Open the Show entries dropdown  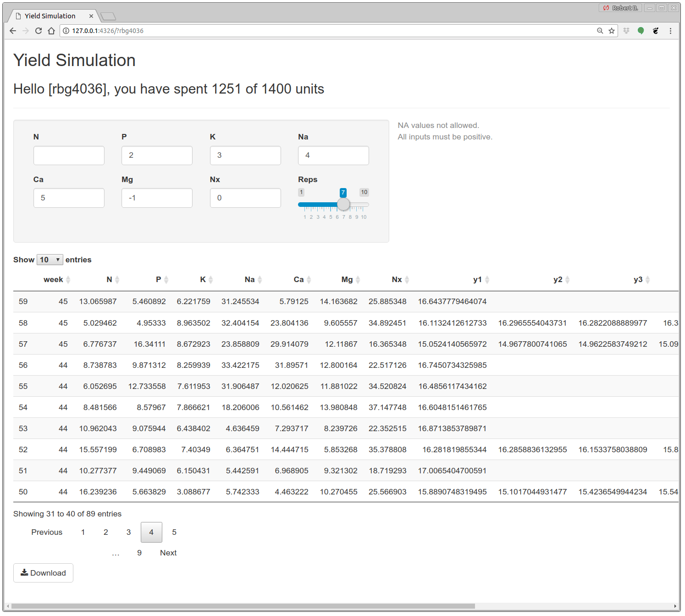point(50,260)
